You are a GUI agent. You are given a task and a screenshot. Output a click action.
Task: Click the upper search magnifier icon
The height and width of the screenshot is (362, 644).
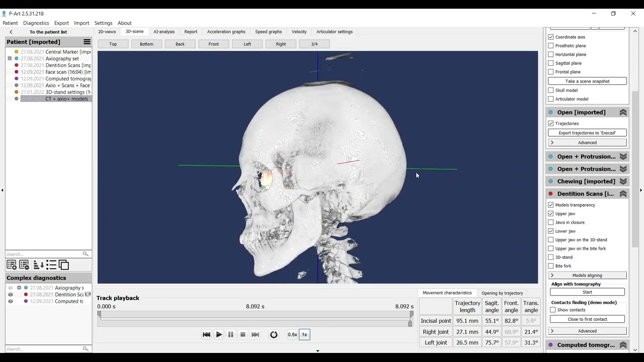pos(86,254)
